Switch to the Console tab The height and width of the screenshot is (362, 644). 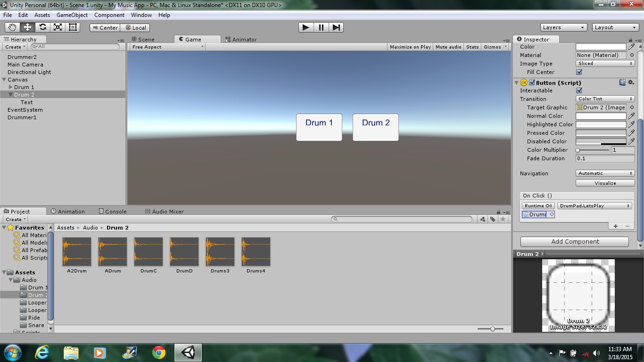[x=113, y=212]
